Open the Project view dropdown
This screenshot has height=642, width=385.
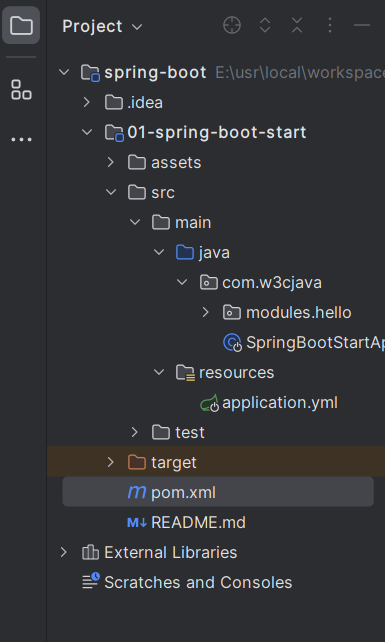click(x=103, y=27)
